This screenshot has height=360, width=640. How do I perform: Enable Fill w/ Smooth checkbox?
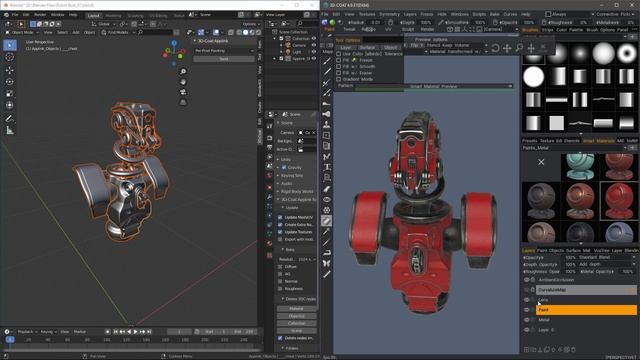pos(338,67)
